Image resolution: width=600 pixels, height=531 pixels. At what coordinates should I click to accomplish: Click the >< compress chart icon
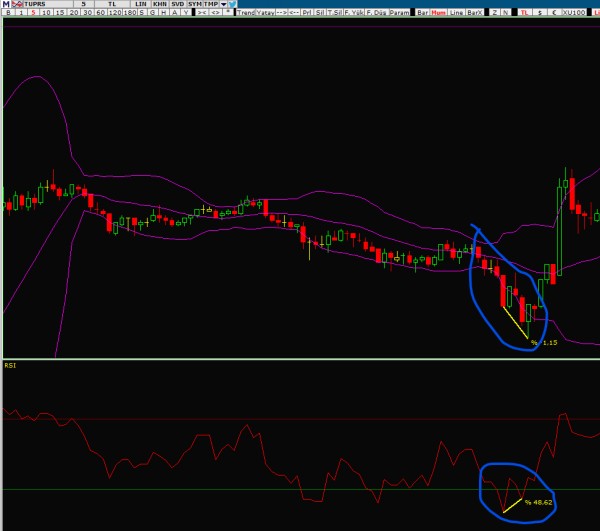click(202, 13)
